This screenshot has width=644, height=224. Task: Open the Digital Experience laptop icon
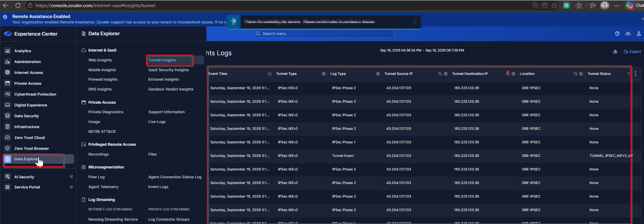coord(7,105)
